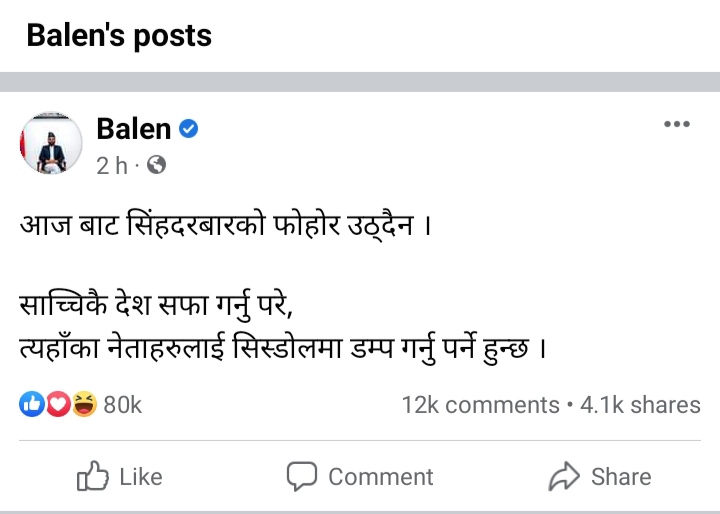The height and width of the screenshot is (514, 720).
Task: Click the curved arrow Share icon
Action: pyautogui.click(x=565, y=477)
